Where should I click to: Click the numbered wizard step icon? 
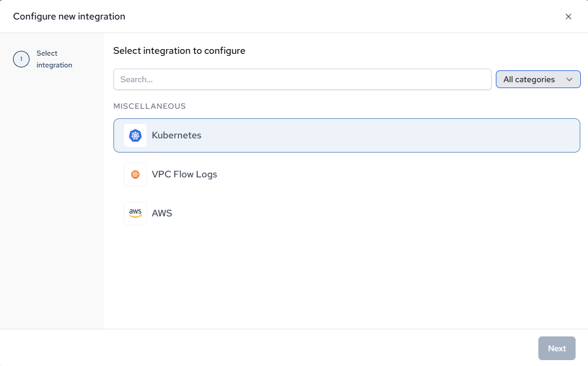point(21,59)
